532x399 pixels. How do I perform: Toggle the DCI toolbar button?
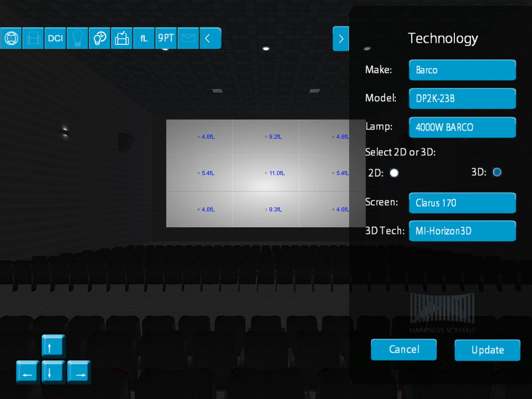point(55,38)
